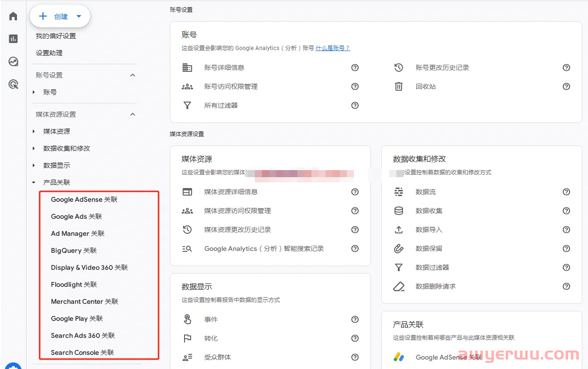Open the Home icon in left rail
Viewport: 588px width, 369px height.
(x=13, y=16)
